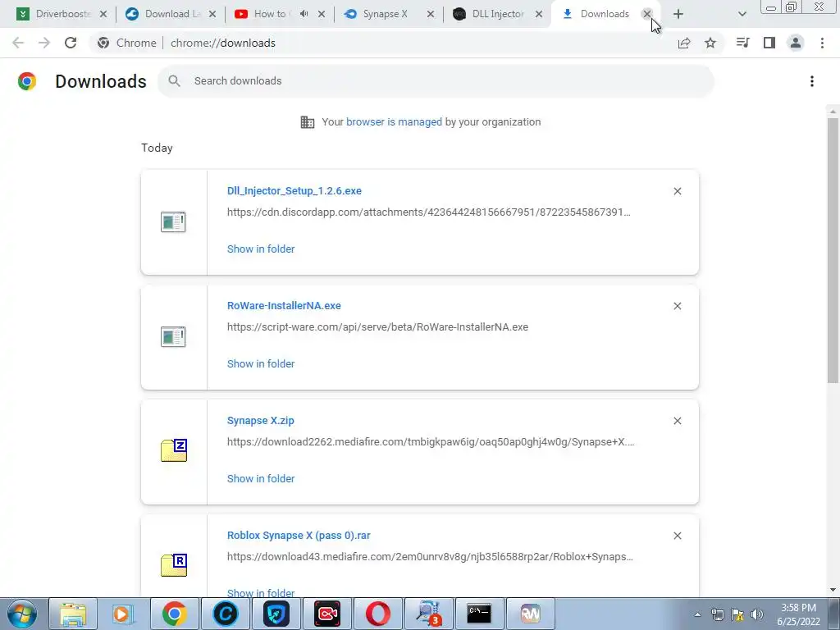Open Chrome's three-dot main menu
Viewport: 840px width, 630px height.
point(822,43)
